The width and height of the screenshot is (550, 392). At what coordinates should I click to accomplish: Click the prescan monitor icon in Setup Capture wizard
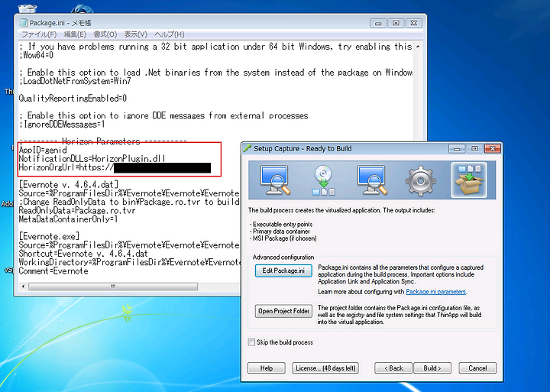tap(275, 180)
